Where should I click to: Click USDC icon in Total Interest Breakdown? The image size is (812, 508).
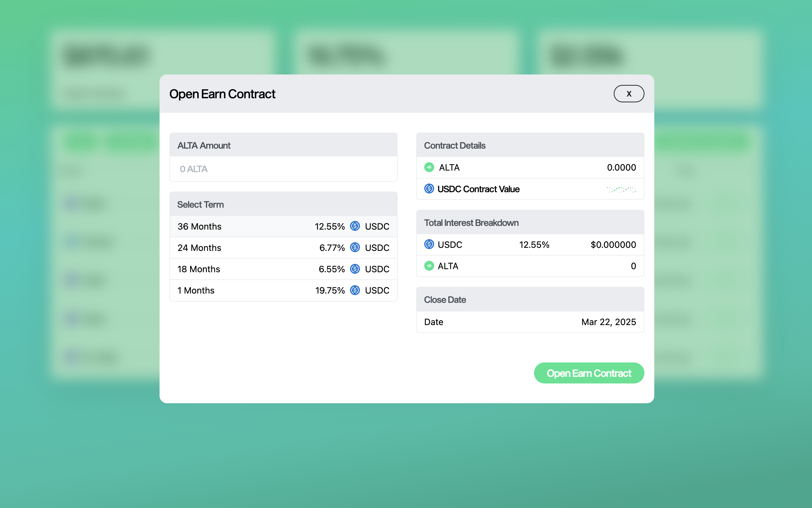(429, 244)
